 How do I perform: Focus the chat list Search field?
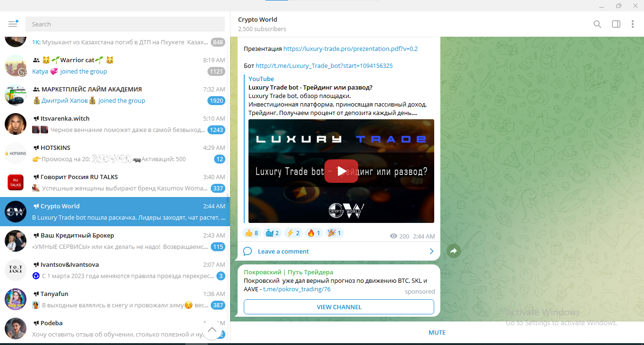coord(125,24)
